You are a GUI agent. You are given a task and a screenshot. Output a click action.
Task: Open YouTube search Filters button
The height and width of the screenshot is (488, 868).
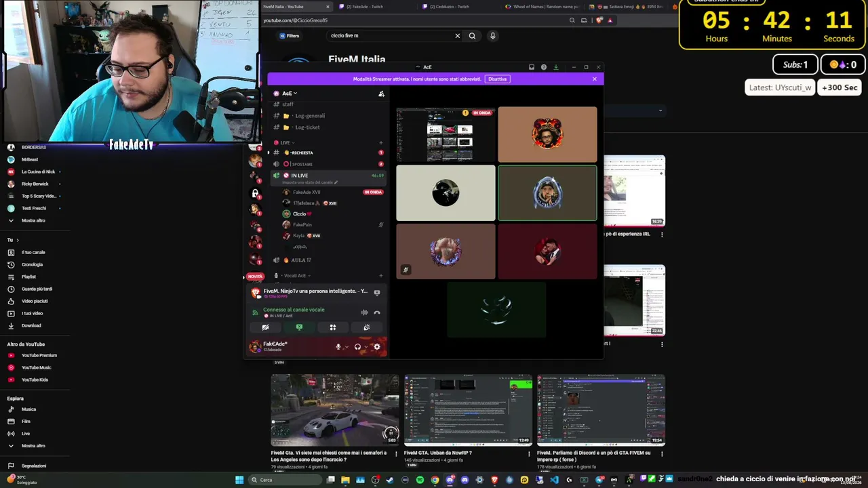[x=289, y=36]
